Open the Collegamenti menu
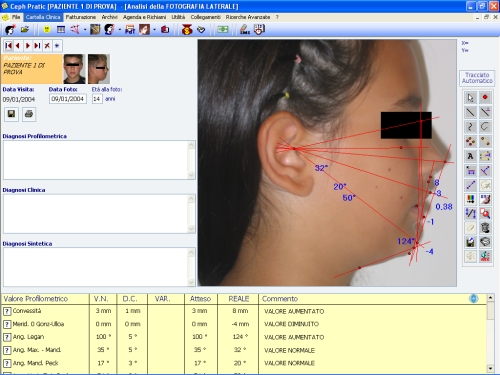 [205, 17]
